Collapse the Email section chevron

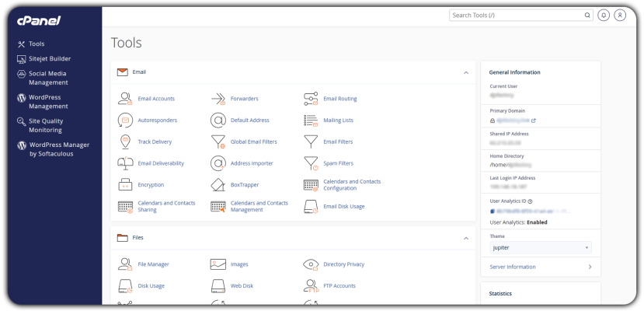tap(465, 72)
